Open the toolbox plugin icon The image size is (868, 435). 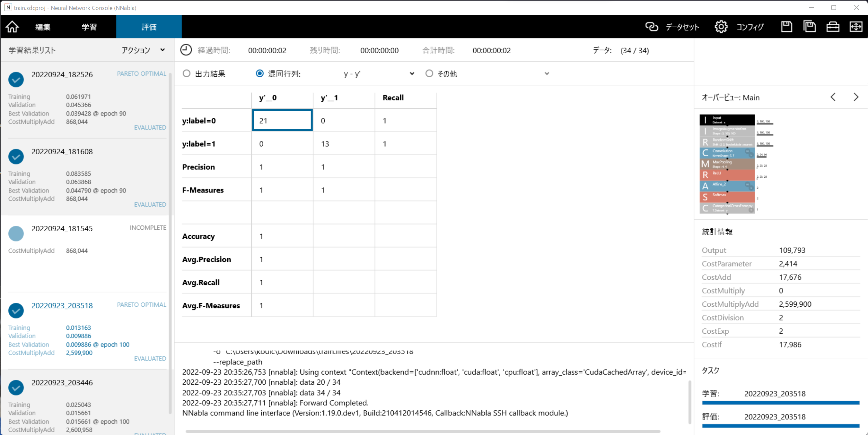[x=833, y=27]
